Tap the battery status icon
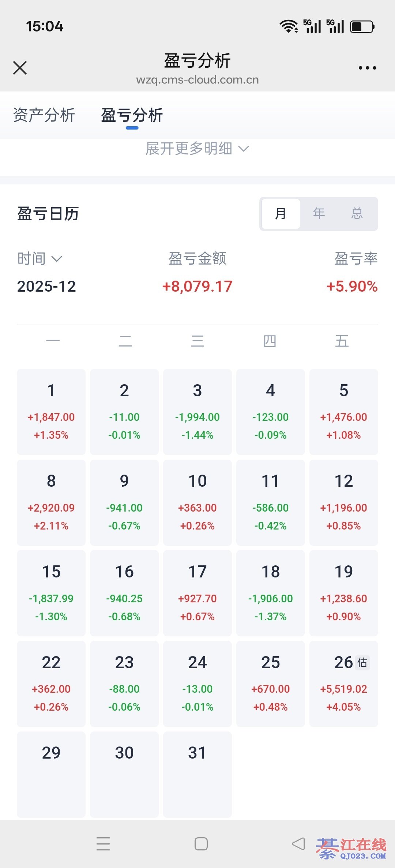The width and height of the screenshot is (395, 868). tap(362, 26)
